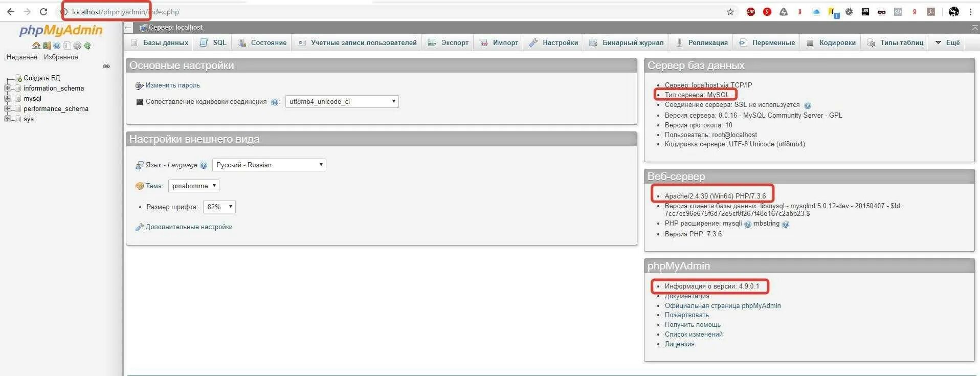Open the JetBrains (JB) extension icon
This screenshot has width=980, height=376.
(x=865, y=12)
